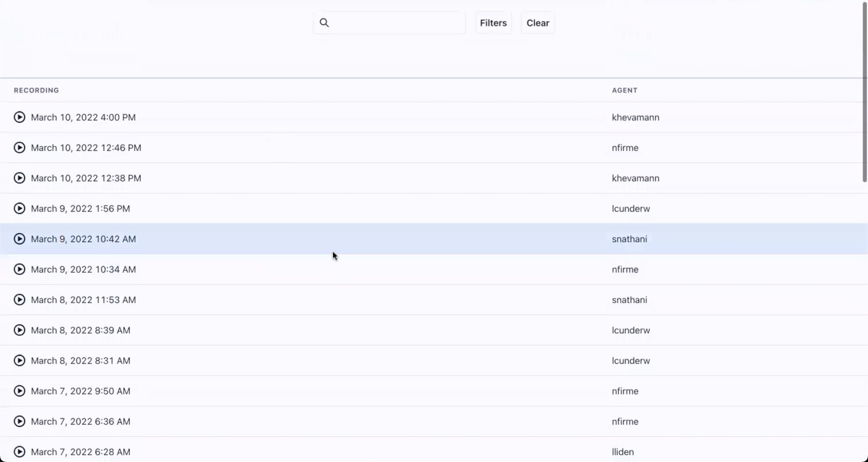The height and width of the screenshot is (462, 868).
Task: Select agent snathani on highlighted row
Action: coord(629,239)
